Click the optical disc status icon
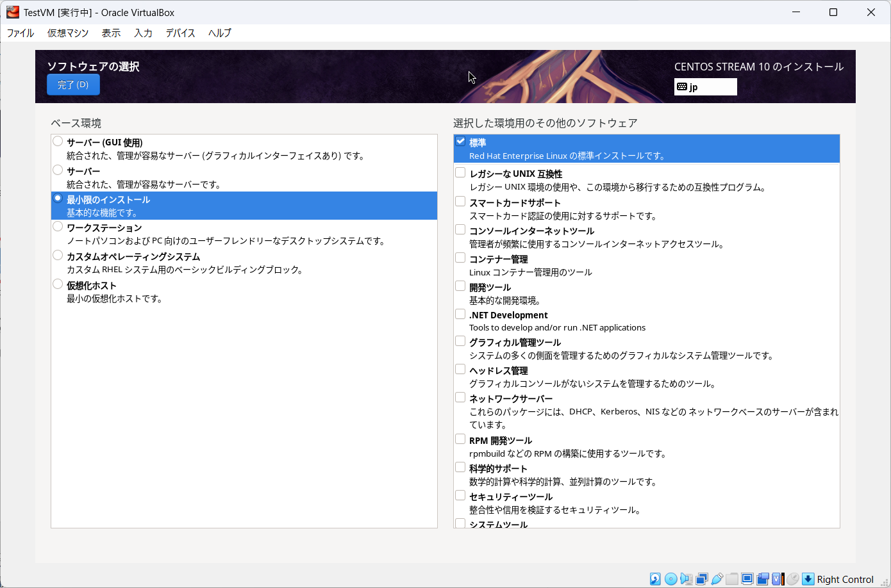 [670, 579]
